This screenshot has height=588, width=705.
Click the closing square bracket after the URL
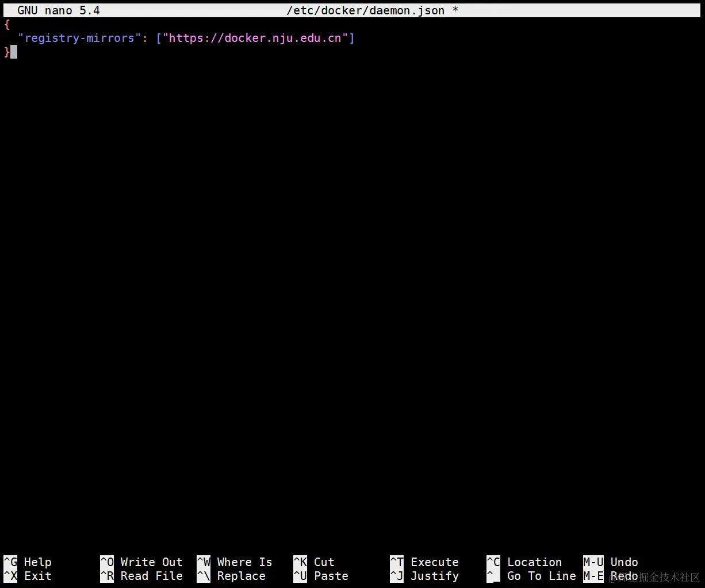[x=352, y=38]
